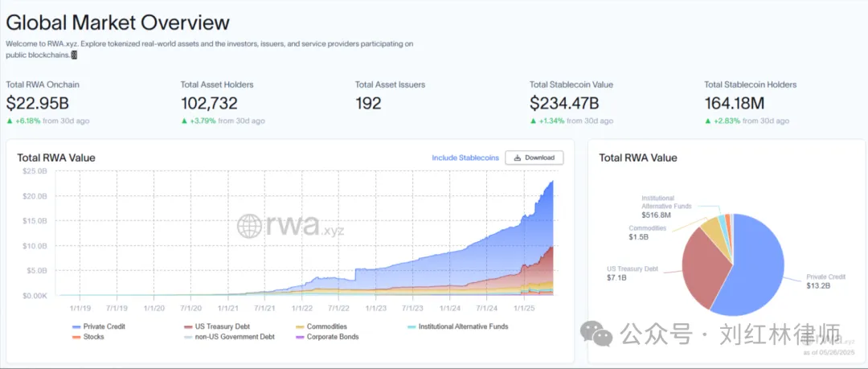Click the red US Treasury Debt pie slice
The width and height of the screenshot is (868, 369).
point(697,265)
